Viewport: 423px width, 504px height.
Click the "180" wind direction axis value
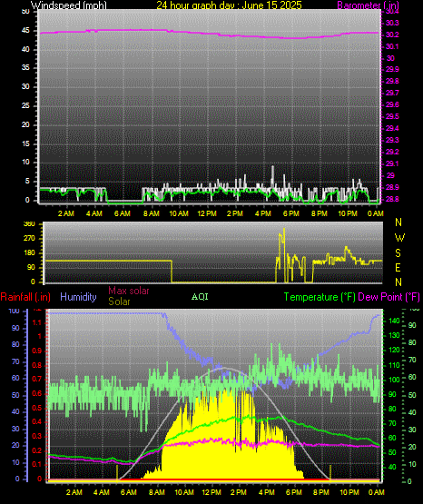tap(29, 253)
